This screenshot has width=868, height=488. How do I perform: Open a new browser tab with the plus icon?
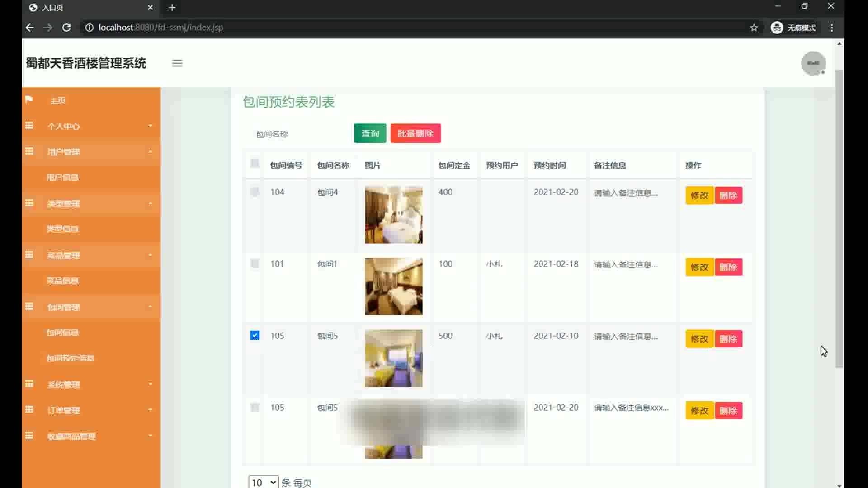tap(172, 7)
